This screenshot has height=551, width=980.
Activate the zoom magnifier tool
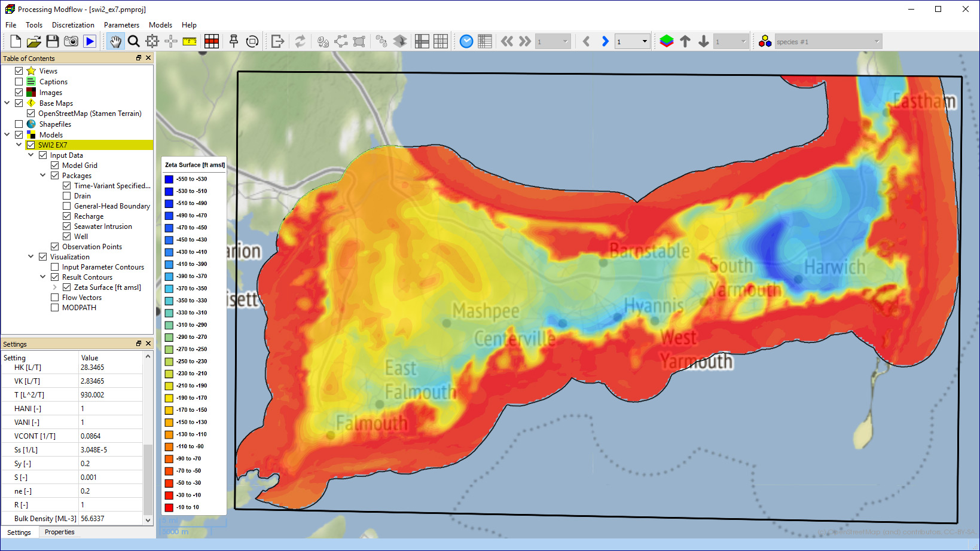coord(134,41)
